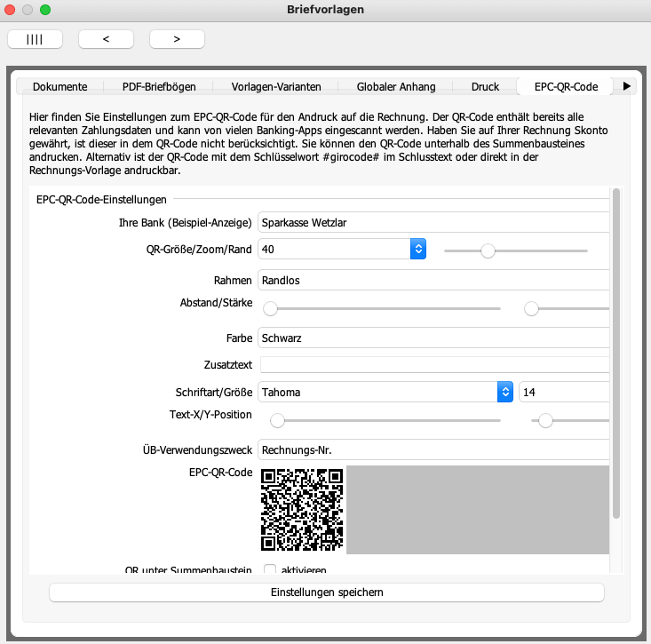Open the Schriftart dropdown showing Tahoma
Image resolution: width=651 pixels, height=644 pixels.
[x=385, y=392]
